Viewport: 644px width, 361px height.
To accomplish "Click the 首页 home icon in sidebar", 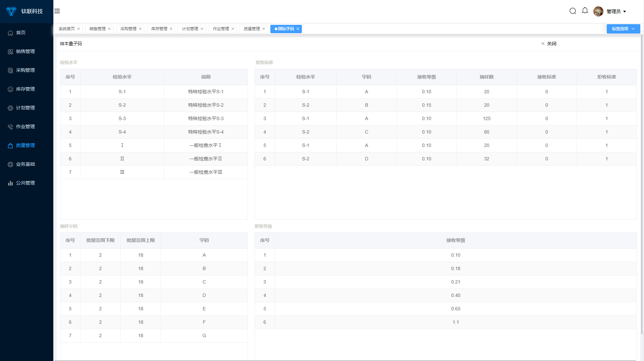I will click(x=10, y=33).
